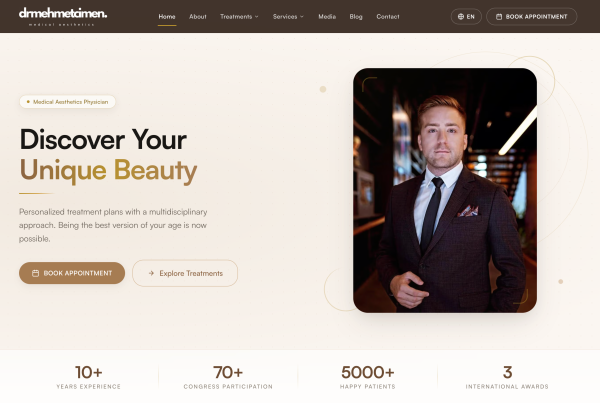The width and height of the screenshot is (600, 403).
Task: Navigate to the Blog page
Action: point(356,16)
